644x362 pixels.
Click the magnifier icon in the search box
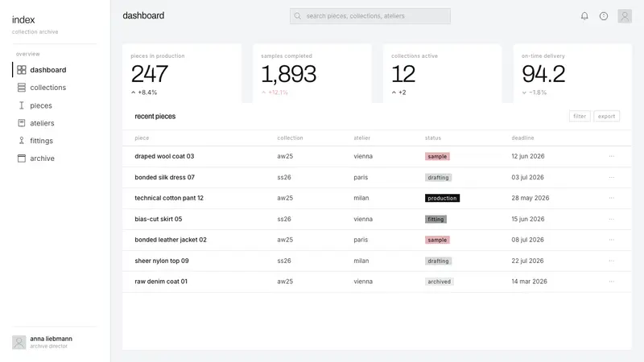click(x=298, y=16)
